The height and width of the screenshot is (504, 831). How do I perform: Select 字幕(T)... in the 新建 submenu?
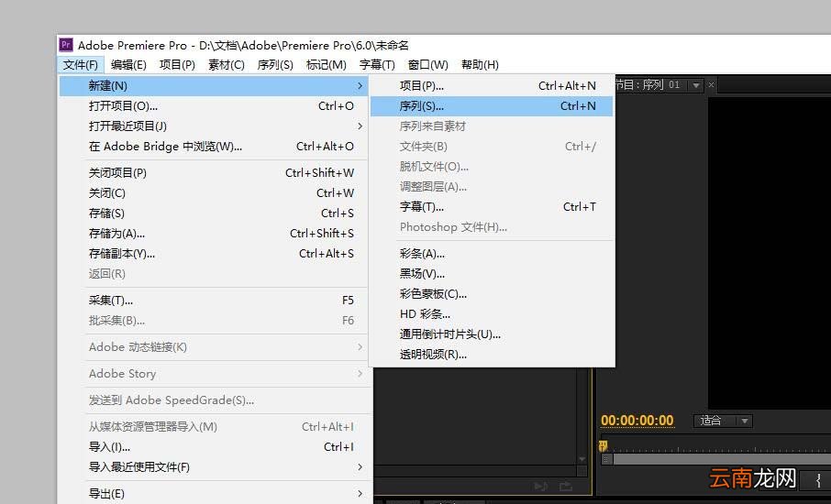tap(492, 206)
